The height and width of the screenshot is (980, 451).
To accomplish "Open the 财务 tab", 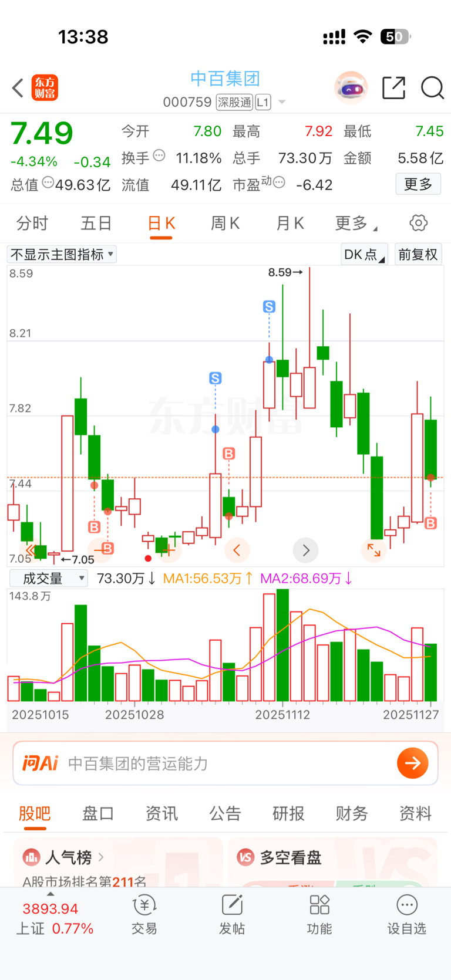I will pos(352,813).
